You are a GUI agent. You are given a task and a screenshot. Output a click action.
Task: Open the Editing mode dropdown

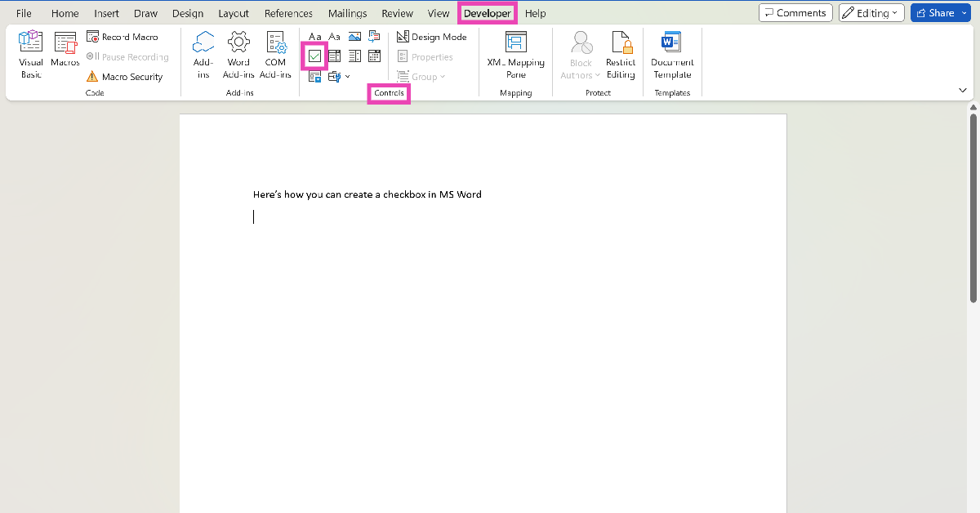[871, 13]
